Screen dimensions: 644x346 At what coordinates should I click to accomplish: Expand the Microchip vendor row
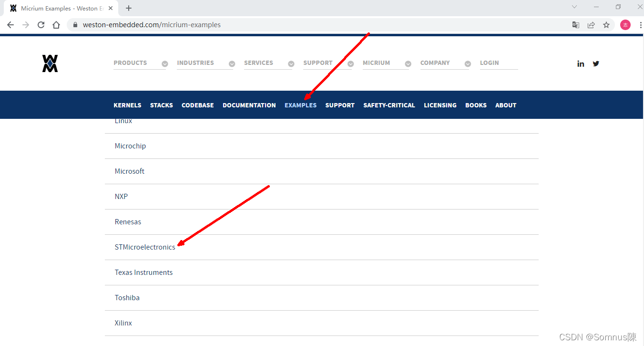coord(322,146)
